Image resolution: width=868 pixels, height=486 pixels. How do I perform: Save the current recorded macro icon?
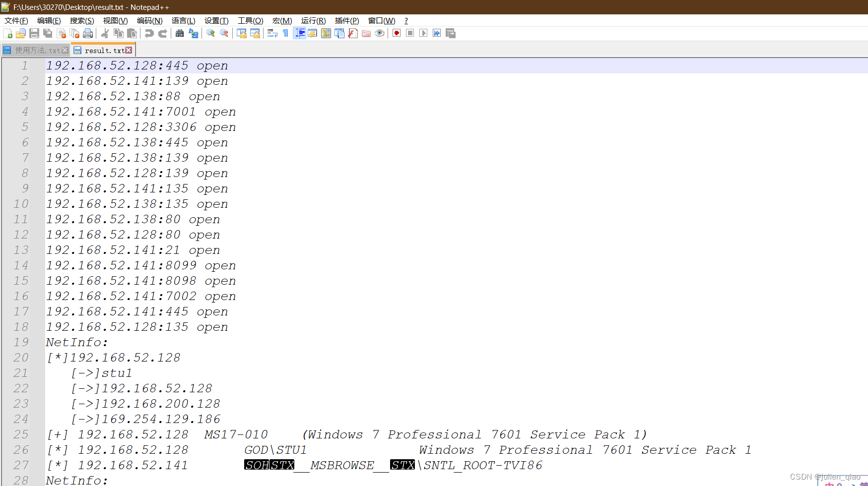pyautogui.click(x=451, y=33)
